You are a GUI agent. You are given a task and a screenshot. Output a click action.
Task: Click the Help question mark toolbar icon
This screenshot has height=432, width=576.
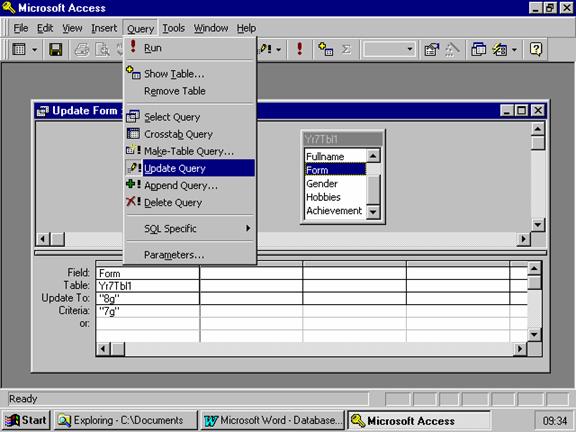pyautogui.click(x=536, y=49)
